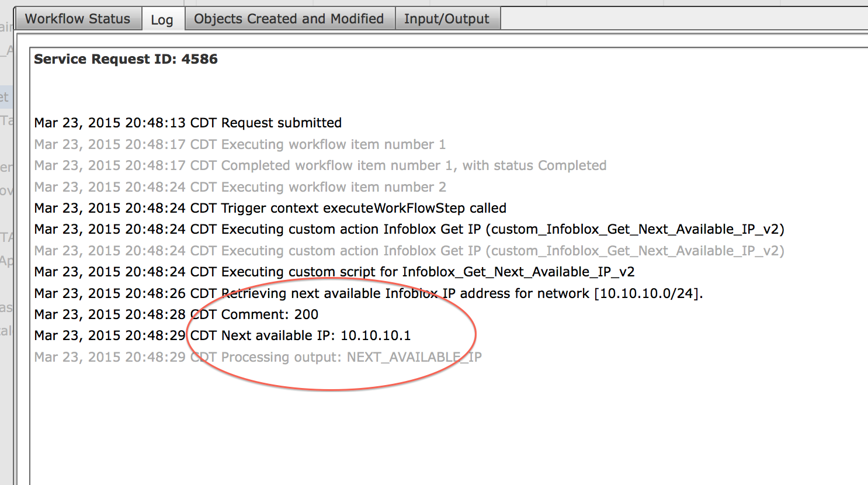Switch to the Workflow Status tab

click(x=78, y=19)
